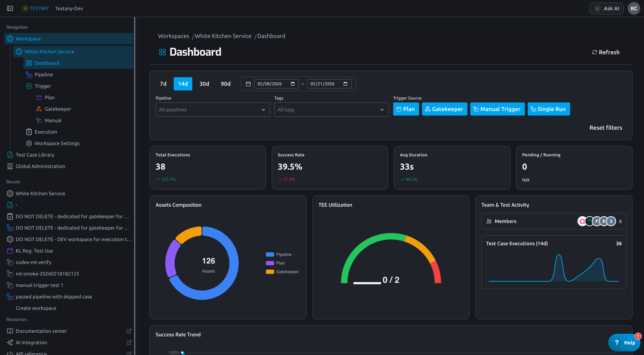Select the 14d time range tab

click(183, 84)
